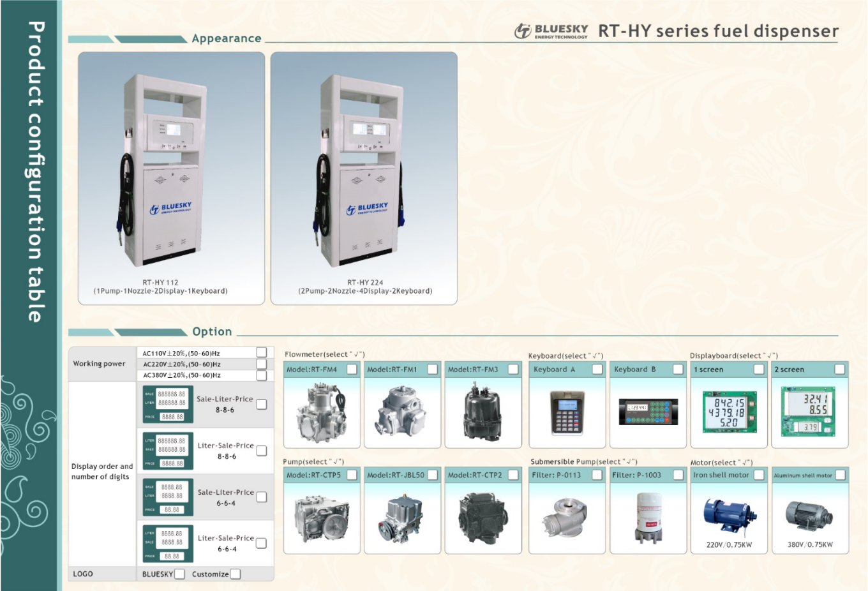Tick the Liter-Sale-Price 8-8-6 checkbox
The image size is (868, 591).
262,451
